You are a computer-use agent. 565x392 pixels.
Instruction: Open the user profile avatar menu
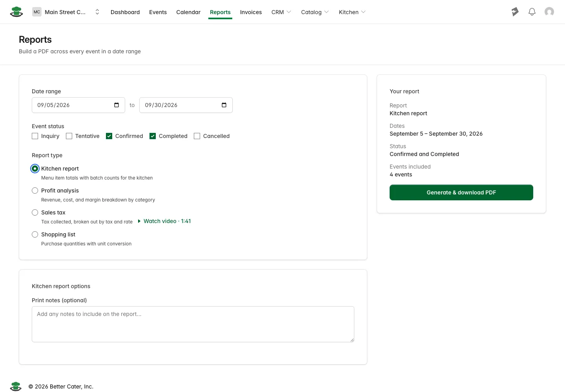(x=549, y=12)
